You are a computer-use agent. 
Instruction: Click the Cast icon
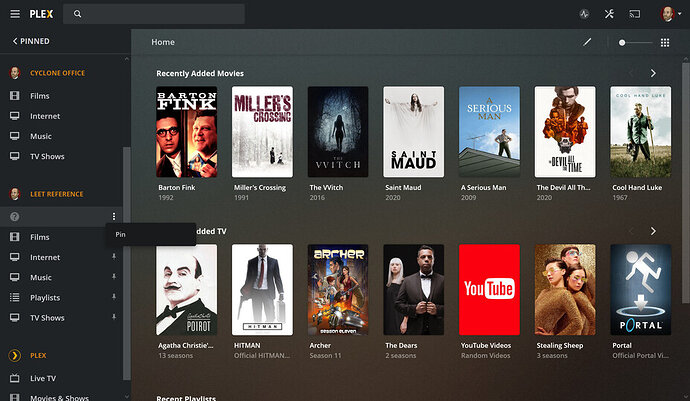click(x=634, y=14)
